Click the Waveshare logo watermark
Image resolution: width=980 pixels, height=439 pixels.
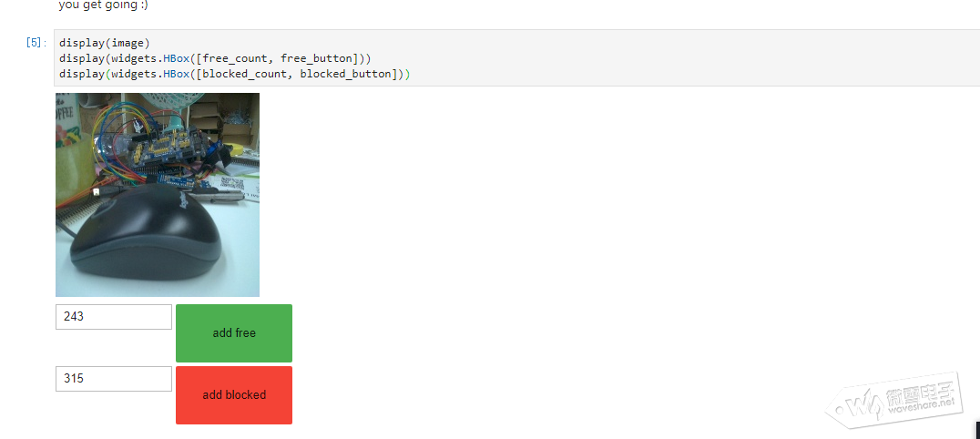pos(895,403)
